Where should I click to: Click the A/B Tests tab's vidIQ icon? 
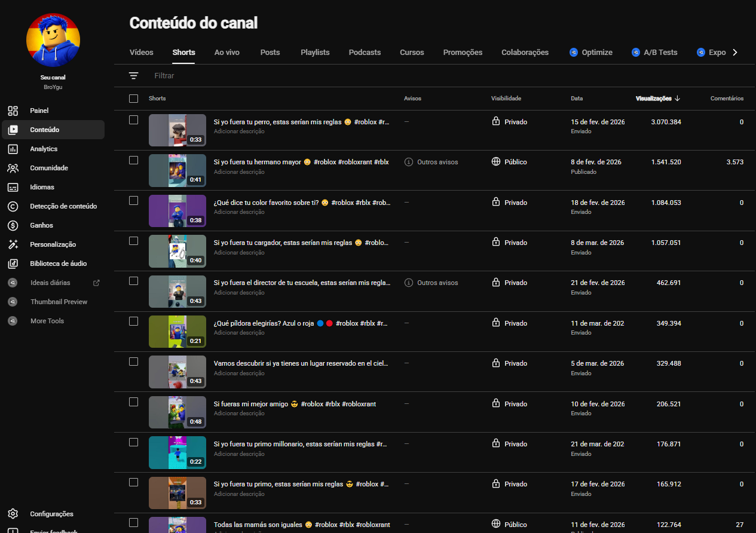636,53
